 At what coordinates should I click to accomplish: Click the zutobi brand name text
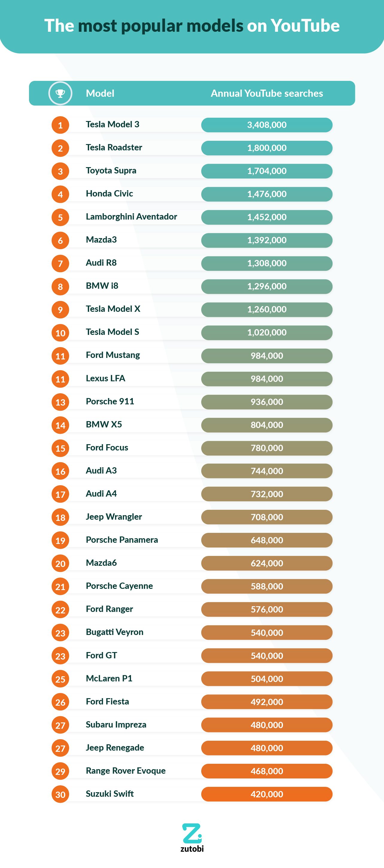pyautogui.click(x=192, y=849)
